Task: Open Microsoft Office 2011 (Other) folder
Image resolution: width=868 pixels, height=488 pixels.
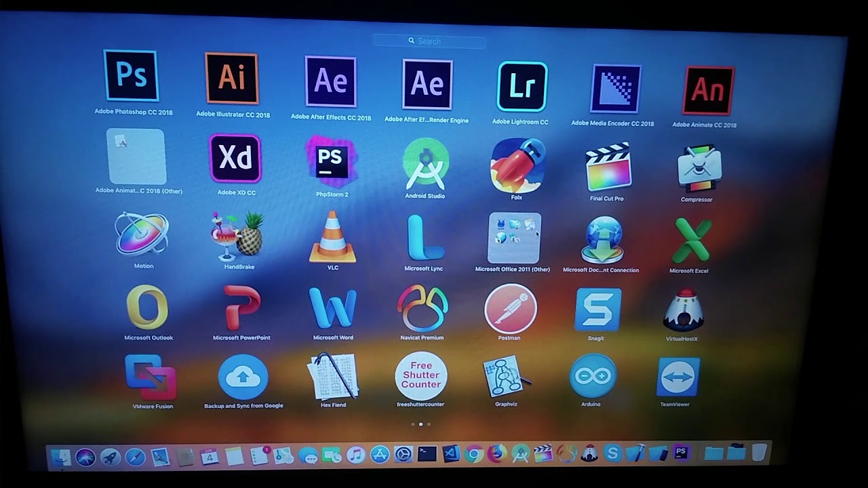Action: pyautogui.click(x=515, y=238)
